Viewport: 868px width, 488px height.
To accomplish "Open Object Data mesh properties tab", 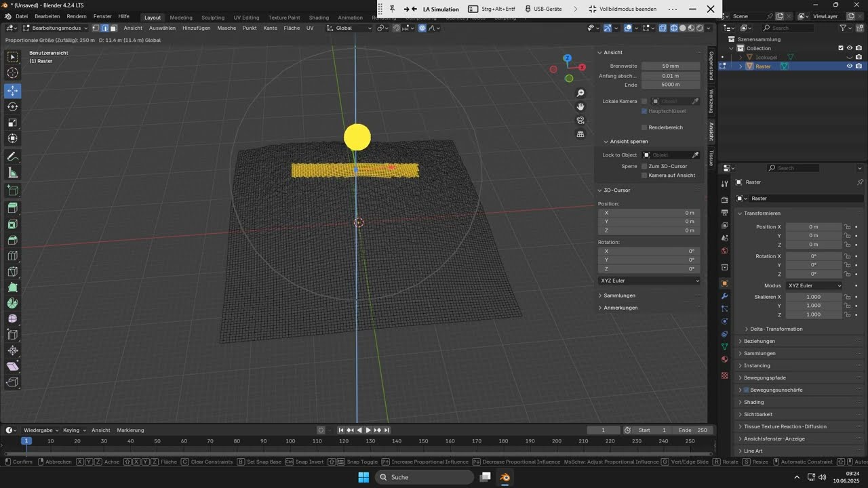I will click(724, 346).
